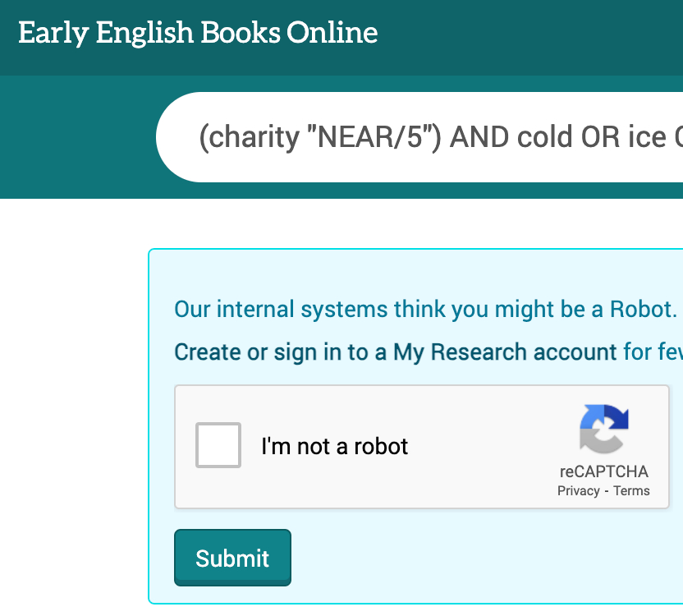Go to Early English Books Online home
This screenshot has height=616, width=683.
pos(198,33)
